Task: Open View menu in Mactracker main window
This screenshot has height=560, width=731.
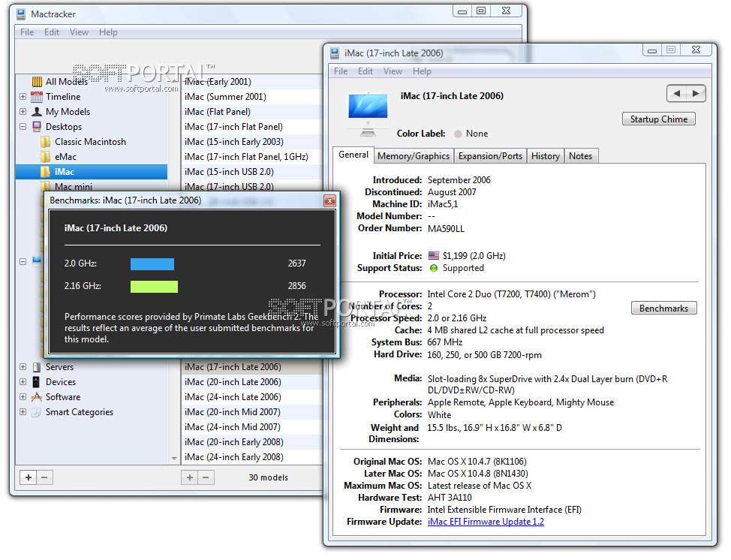Action: click(80, 32)
